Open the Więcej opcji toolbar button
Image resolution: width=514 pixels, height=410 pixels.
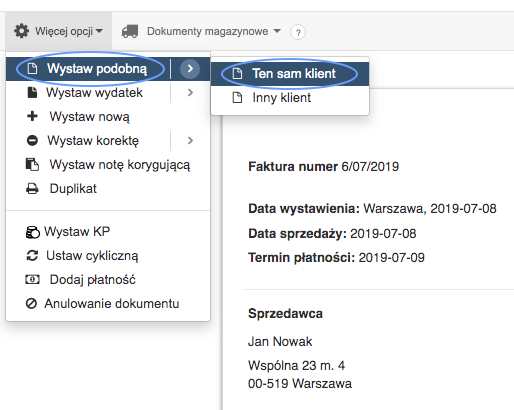[58, 31]
